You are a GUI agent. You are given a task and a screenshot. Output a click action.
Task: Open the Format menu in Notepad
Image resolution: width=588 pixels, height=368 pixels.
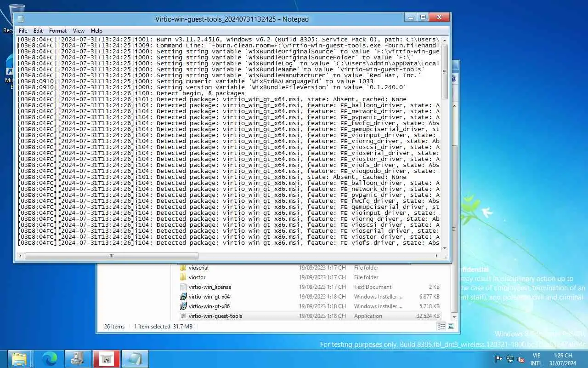(x=58, y=31)
